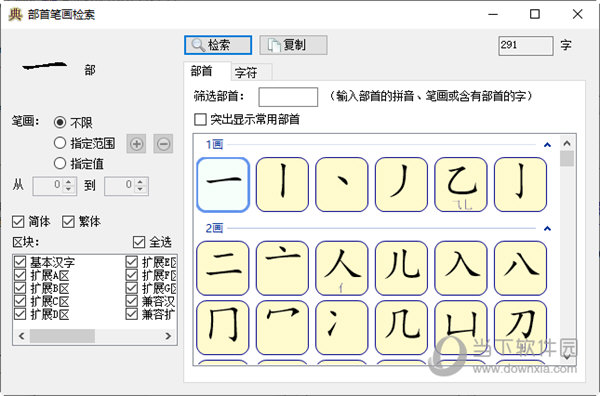This screenshot has width=600, height=396.
Task: Click the radical list scroll up arrow
Action: pos(567,143)
